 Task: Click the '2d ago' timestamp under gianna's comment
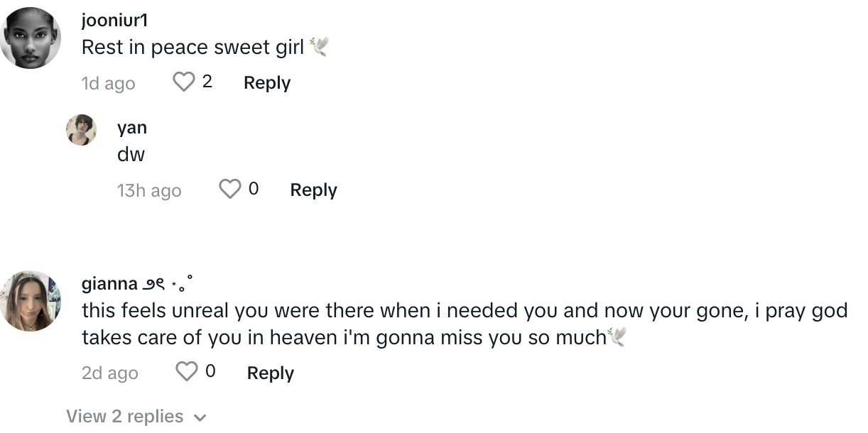point(110,373)
